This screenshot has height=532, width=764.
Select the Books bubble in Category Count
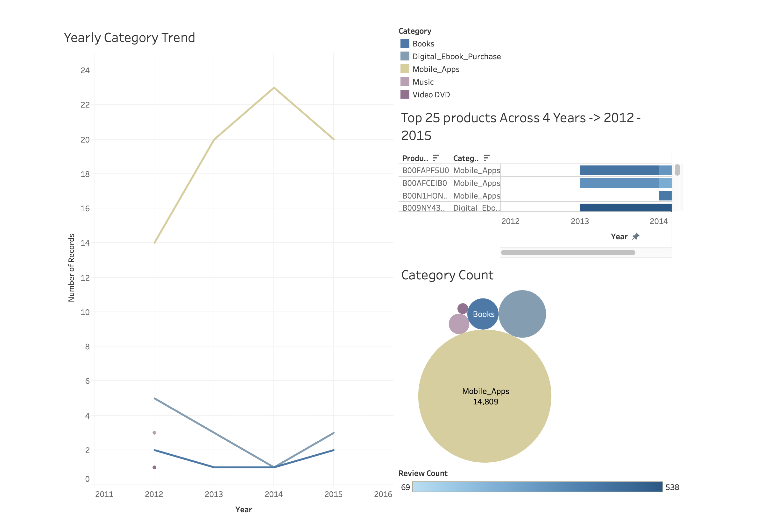point(483,314)
